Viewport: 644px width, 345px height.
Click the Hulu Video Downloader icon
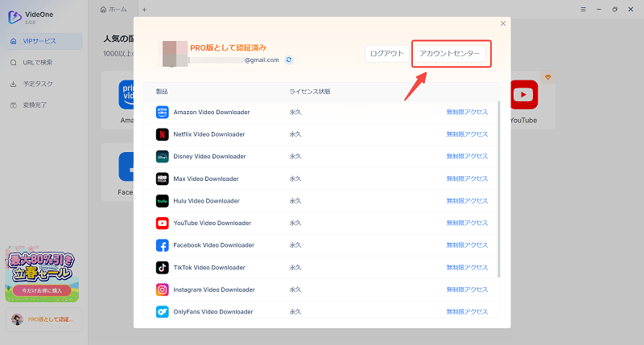[162, 201]
